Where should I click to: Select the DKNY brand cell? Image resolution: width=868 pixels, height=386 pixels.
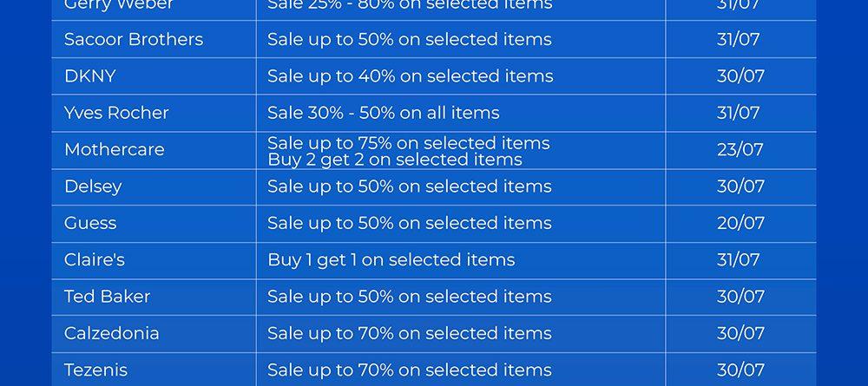[90, 76]
